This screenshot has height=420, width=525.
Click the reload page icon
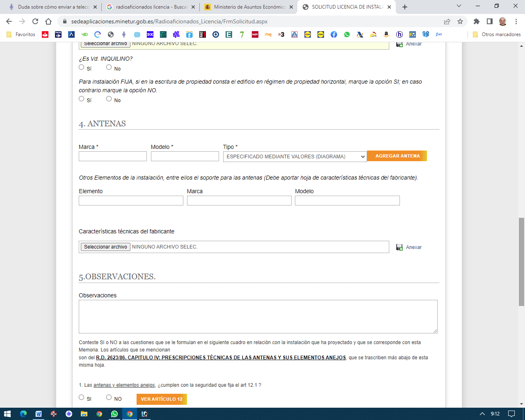point(35,21)
